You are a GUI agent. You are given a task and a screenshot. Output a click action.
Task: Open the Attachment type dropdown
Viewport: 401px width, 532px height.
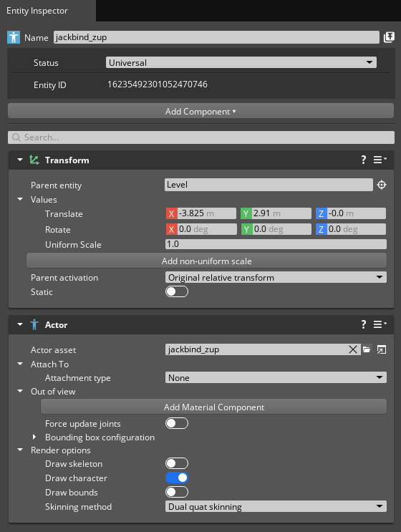[x=276, y=377]
